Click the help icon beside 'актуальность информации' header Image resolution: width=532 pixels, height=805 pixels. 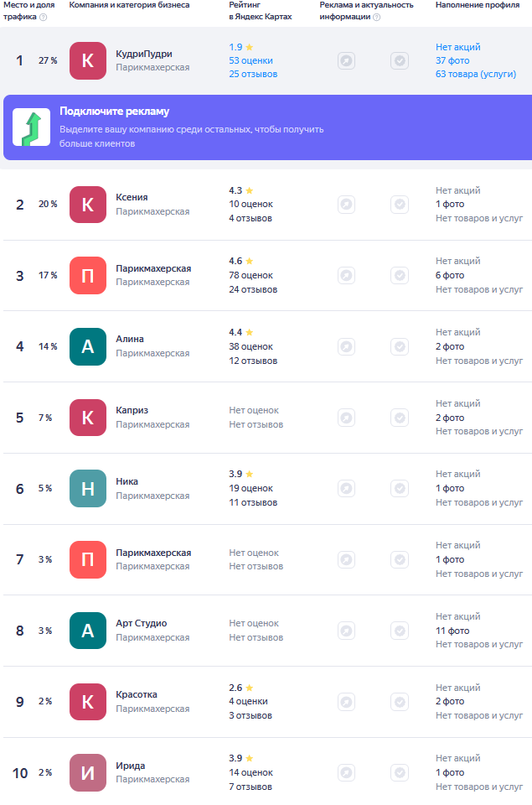pos(376,17)
